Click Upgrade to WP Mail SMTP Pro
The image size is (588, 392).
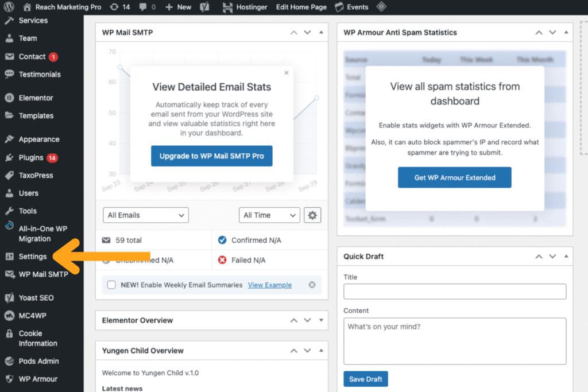pyautogui.click(x=212, y=156)
